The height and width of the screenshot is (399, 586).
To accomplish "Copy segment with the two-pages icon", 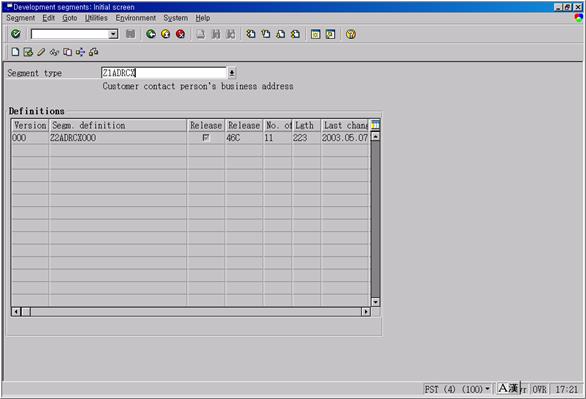I will click(67, 52).
